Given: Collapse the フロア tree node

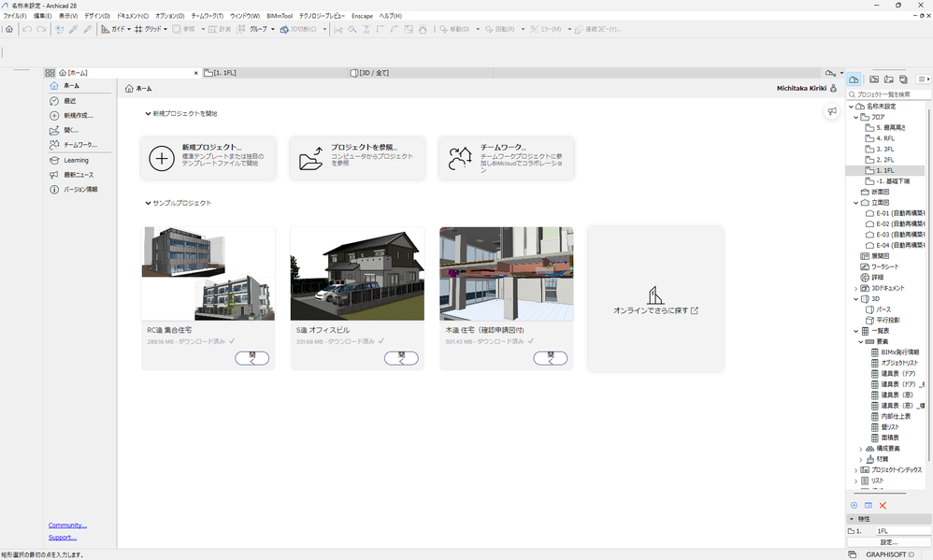Looking at the screenshot, I should point(856,117).
